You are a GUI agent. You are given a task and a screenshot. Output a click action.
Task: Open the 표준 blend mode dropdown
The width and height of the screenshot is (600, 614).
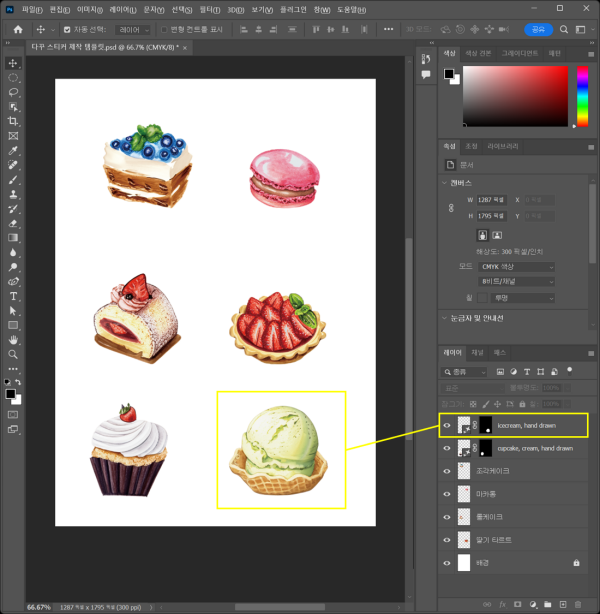pyautogui.click(x=472, y=388)
